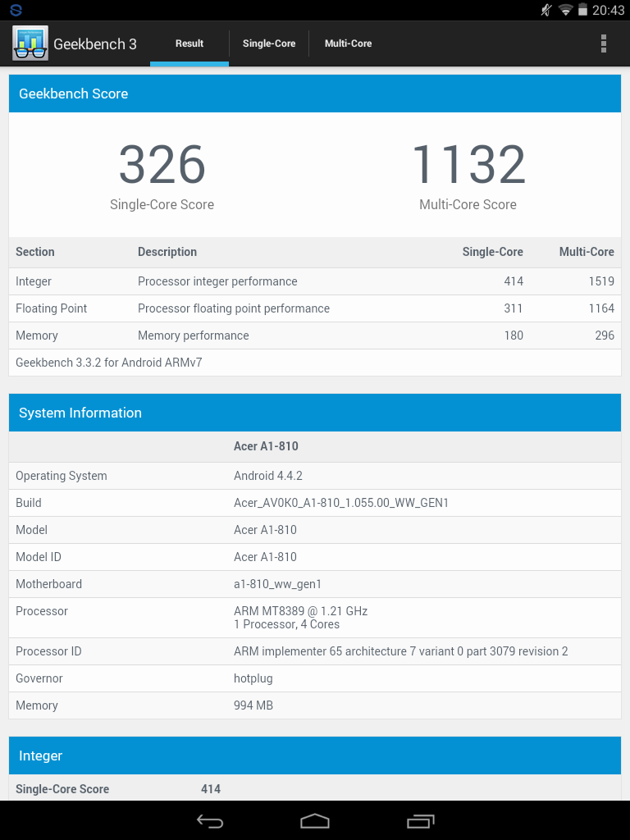Tap Processor integer performance description
Screen dimensions: 630x840
click(217, 282)
